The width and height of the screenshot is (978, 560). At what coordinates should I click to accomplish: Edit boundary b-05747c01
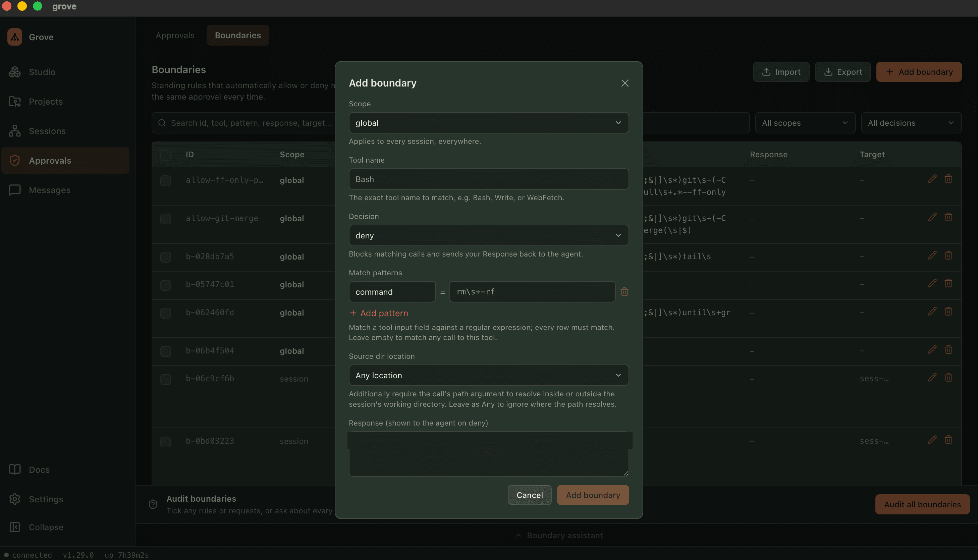(x=932, y=283)
